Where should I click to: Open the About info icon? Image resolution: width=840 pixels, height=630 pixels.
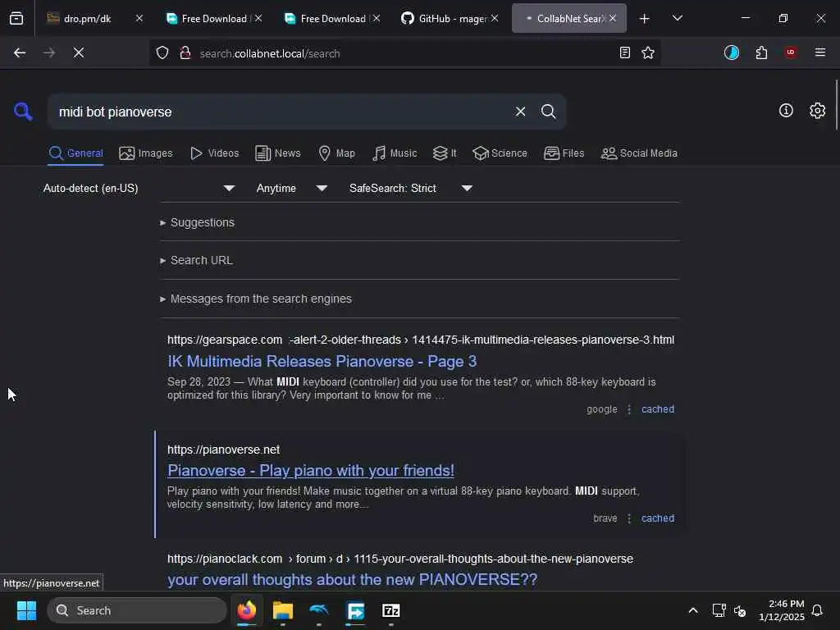786,111
